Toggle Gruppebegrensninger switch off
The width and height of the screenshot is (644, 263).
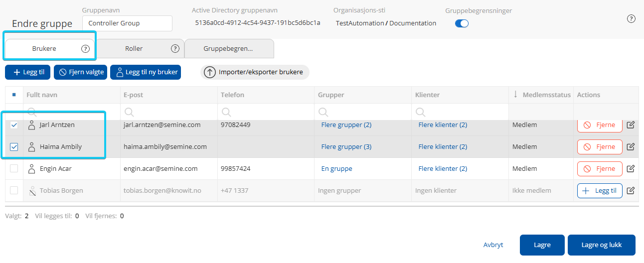pos(462,23)
